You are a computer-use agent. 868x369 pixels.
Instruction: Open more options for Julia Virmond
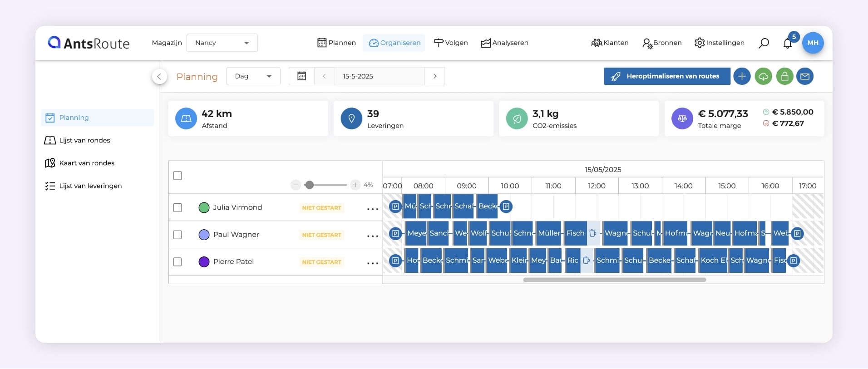click(x=373, y=209)
